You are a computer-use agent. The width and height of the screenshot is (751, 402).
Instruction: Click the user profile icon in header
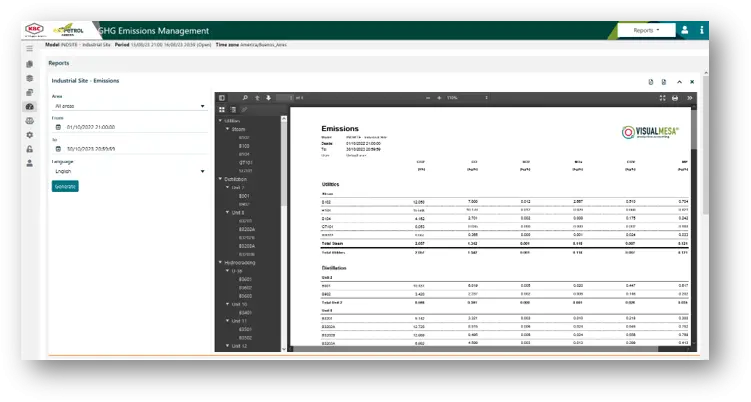684,31
